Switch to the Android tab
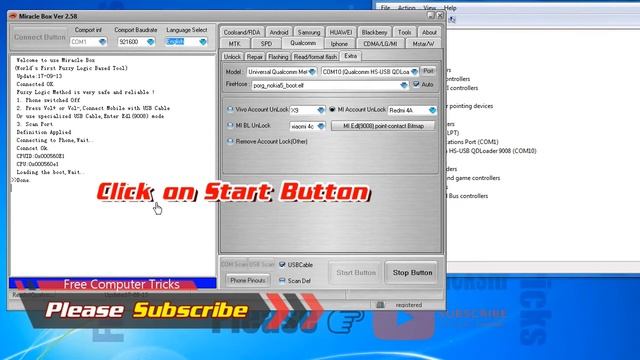 point(279,32)
